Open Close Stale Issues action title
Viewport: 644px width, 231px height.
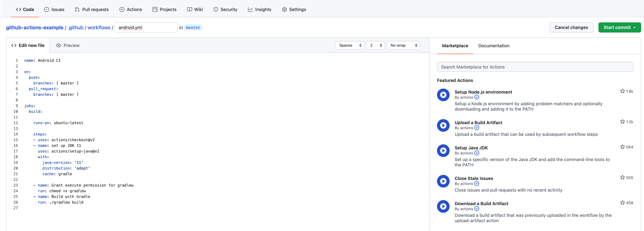point(474,178)
